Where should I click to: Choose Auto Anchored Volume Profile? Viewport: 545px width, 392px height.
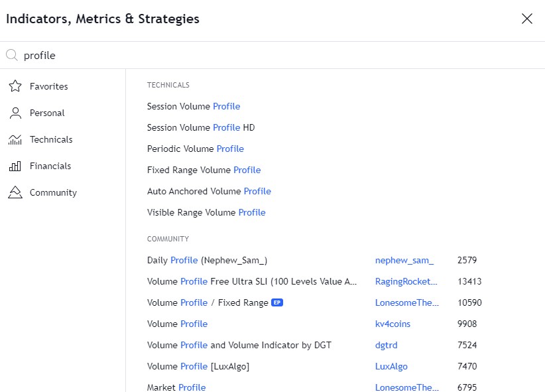[x=209, y=191]
